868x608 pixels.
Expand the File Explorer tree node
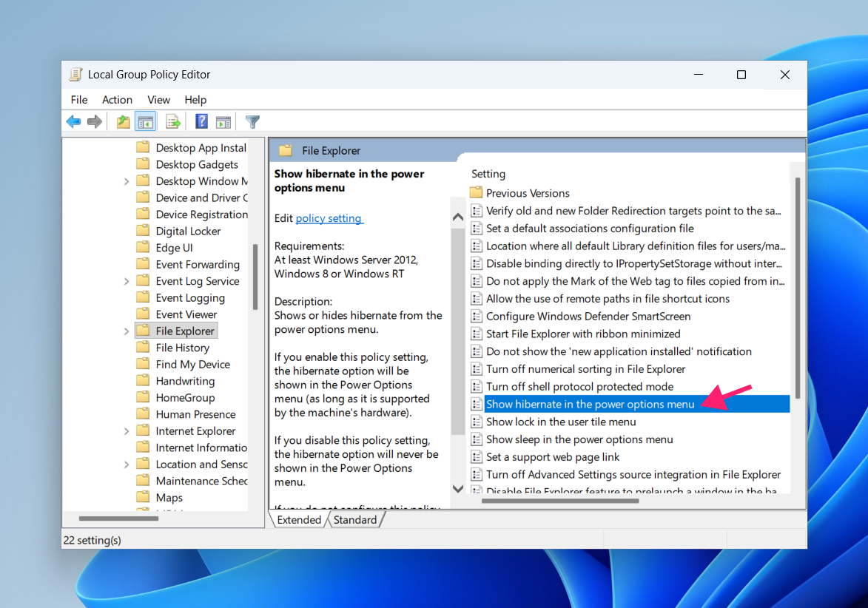(x=127, y=331)
